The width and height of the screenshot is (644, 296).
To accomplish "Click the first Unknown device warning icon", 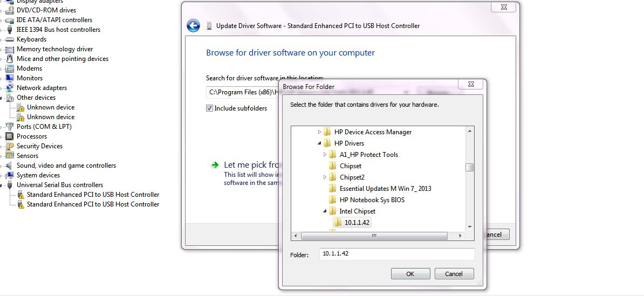I will pos(20,107).
